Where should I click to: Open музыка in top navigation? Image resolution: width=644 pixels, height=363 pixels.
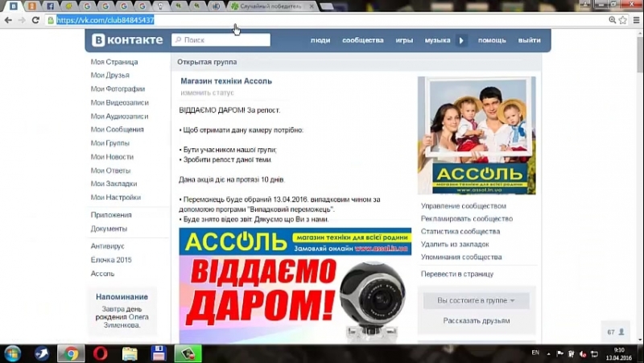click(x=437, y=40)
